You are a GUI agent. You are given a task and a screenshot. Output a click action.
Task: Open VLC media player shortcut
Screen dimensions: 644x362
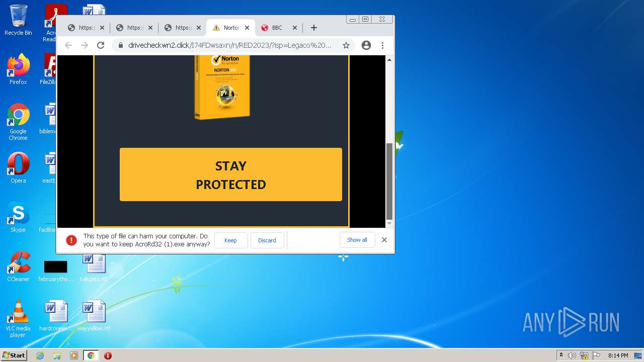click(18, 319)
